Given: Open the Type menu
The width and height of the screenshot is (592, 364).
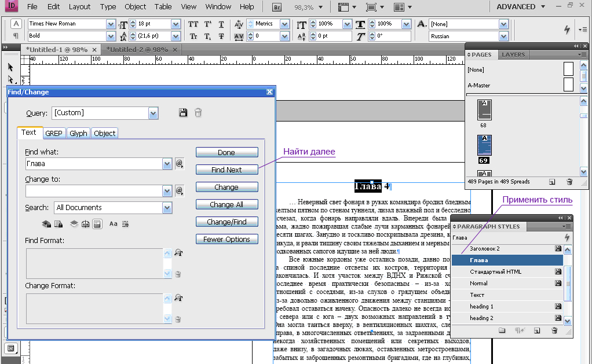Looking at the screenshot, I should [108, 7].
